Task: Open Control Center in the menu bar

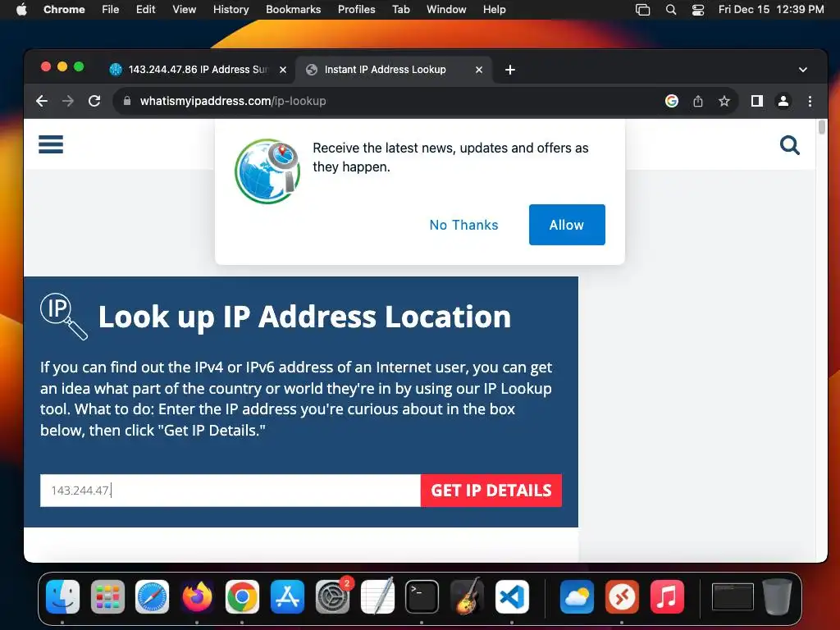Action: tap(698, 9)
